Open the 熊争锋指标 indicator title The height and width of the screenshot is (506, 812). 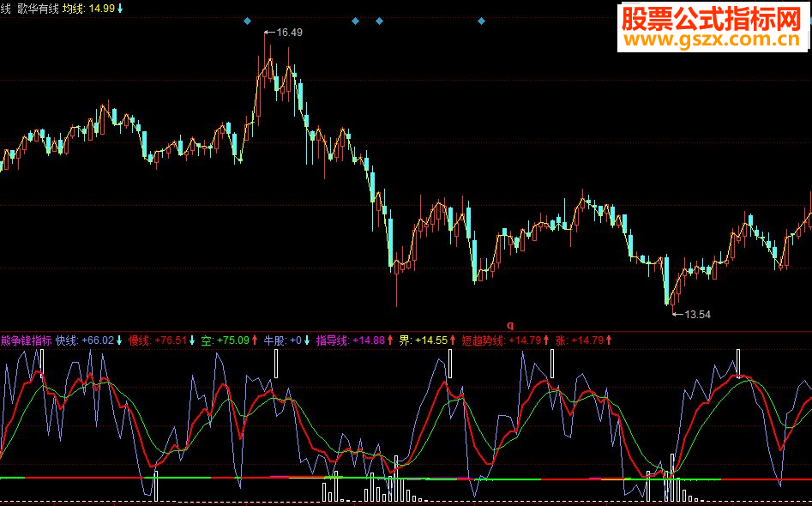pyautogui.click(x=26, y=340)
